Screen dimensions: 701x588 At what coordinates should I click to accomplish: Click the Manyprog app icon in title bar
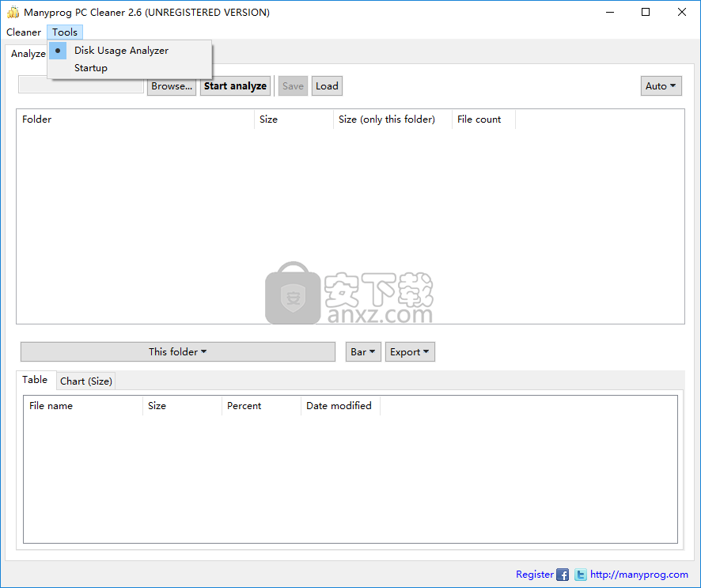coord(13,12)
